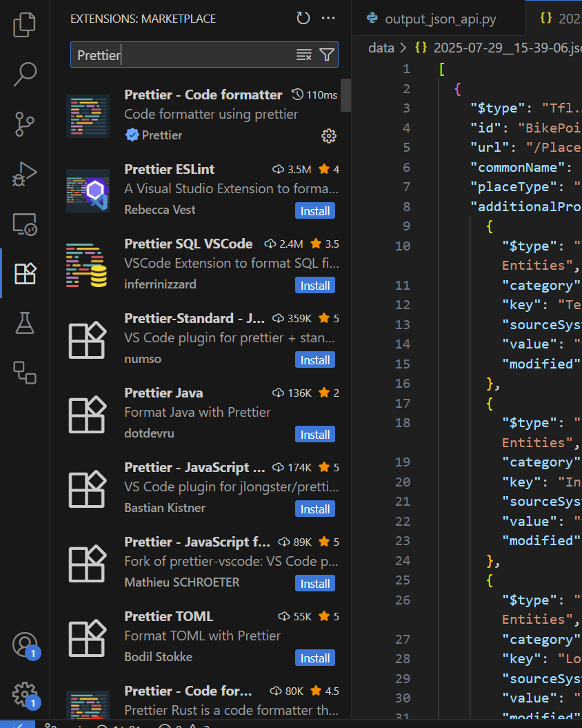Click the publisher name dotdevru
Viewport: 582px width, 728px height.
149,433
